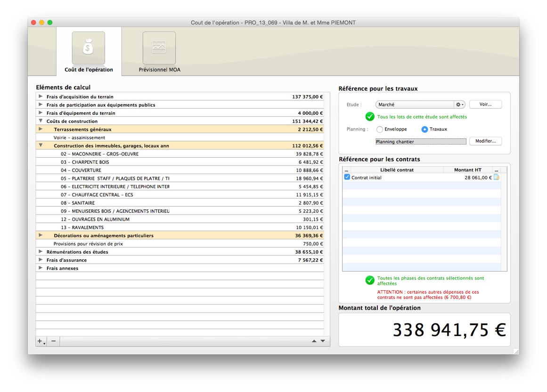Move selected element down with arrow
The width and height of the screenshot is (547, 392).
point(323,341)
